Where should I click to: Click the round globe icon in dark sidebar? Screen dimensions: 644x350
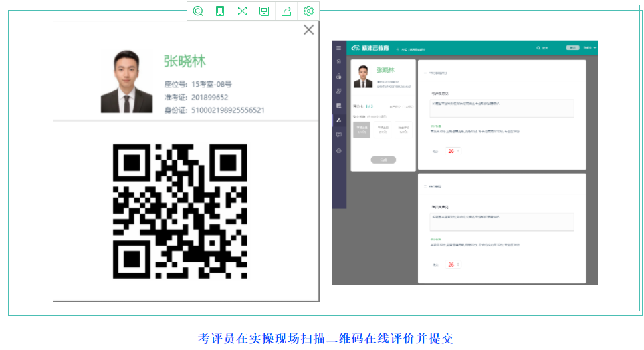point(339,150)
